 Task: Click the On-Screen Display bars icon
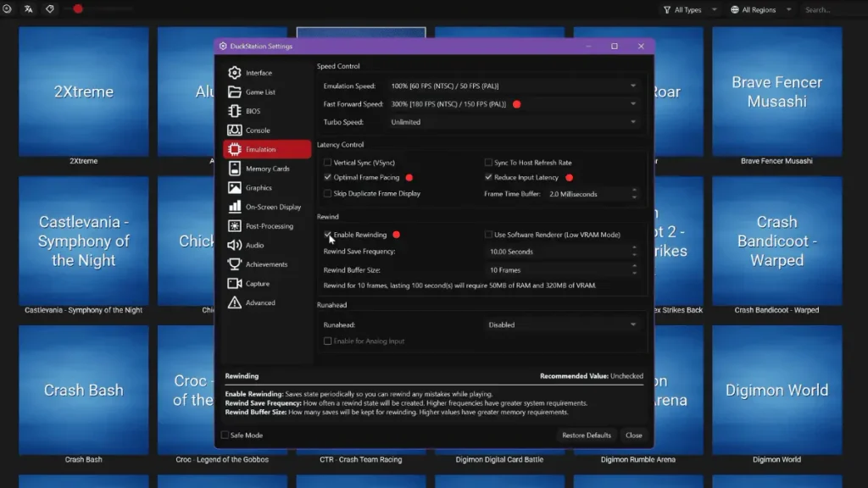click(235, 207)
